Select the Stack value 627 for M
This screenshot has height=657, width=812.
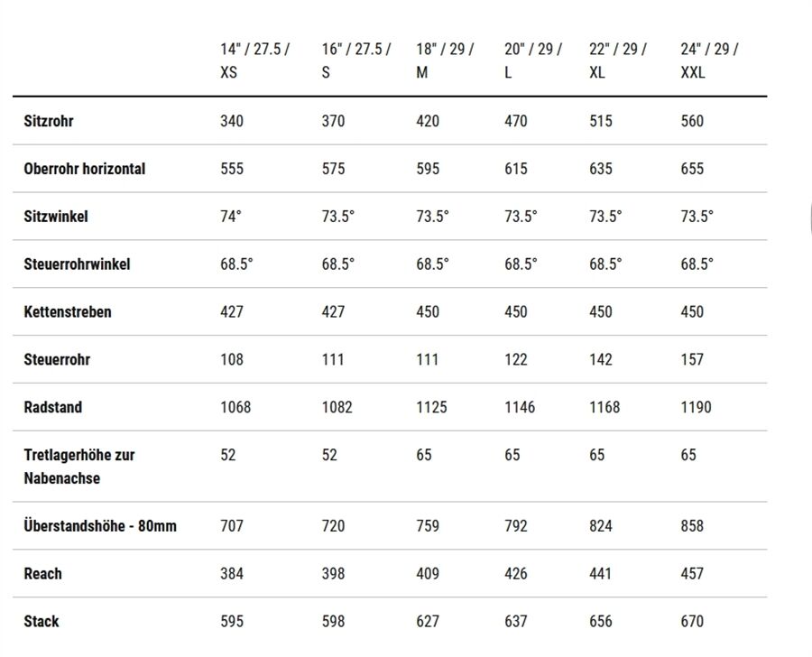[428, 621]
